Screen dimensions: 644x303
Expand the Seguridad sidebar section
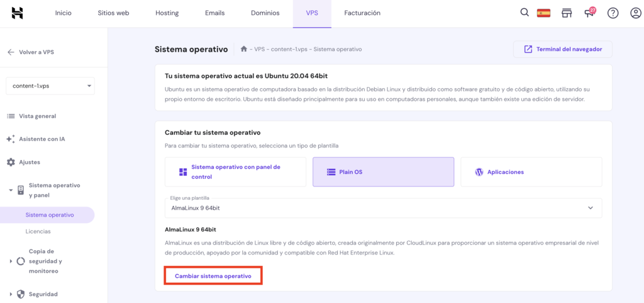click(x=11, y=294)
